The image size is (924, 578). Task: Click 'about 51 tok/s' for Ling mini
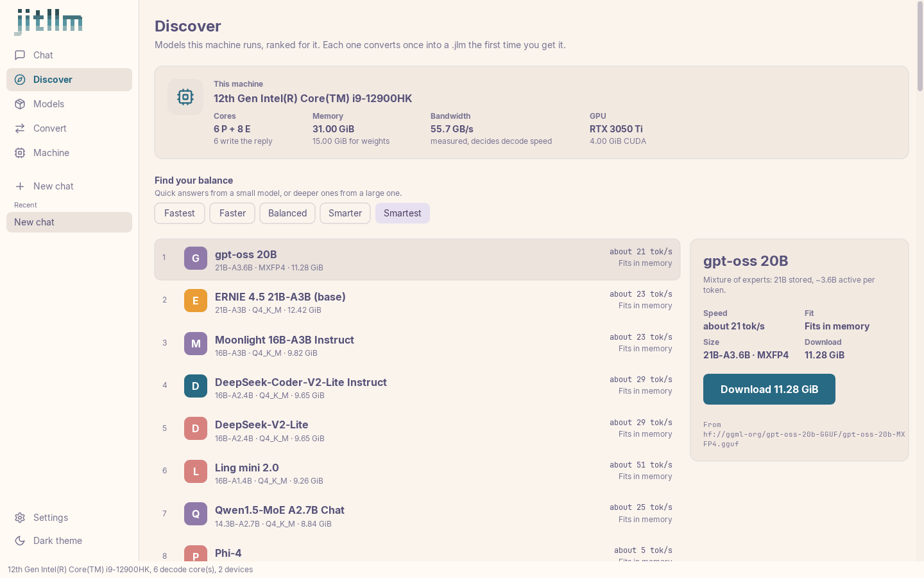[641, 465]
